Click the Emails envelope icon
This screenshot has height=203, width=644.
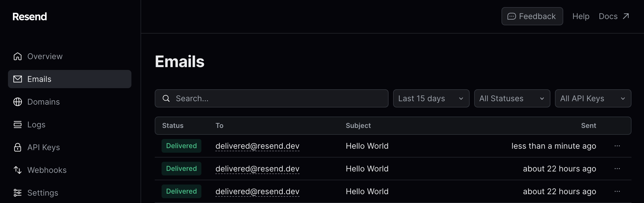point(18,79)
